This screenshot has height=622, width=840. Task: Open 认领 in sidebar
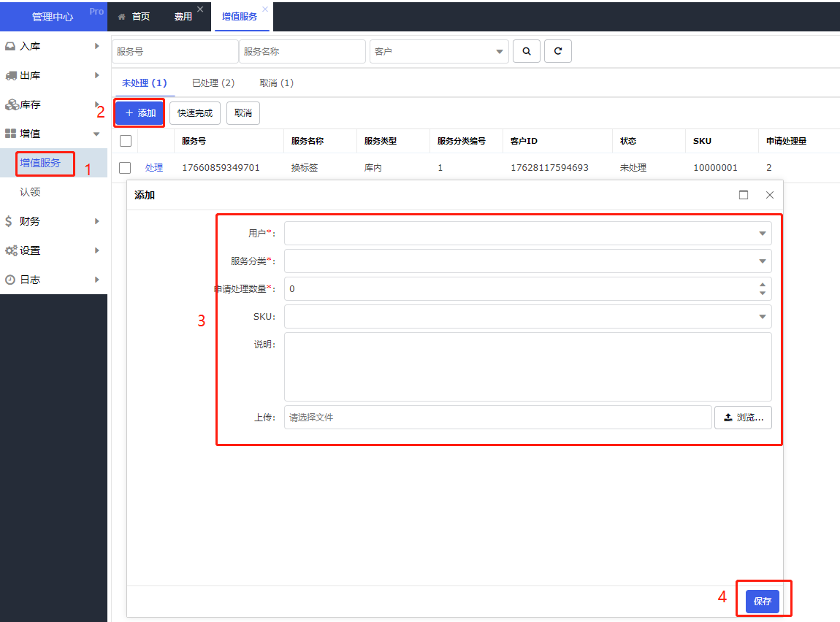click(x=30, y=191)
